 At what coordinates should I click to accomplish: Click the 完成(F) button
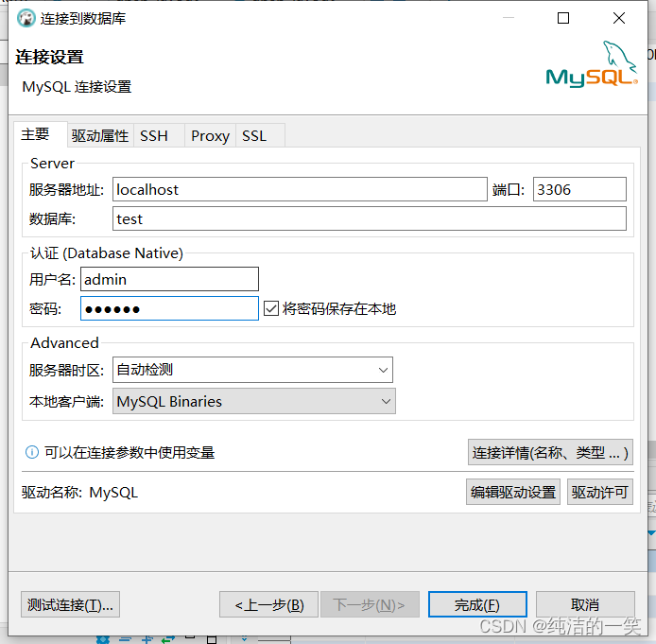477,604
